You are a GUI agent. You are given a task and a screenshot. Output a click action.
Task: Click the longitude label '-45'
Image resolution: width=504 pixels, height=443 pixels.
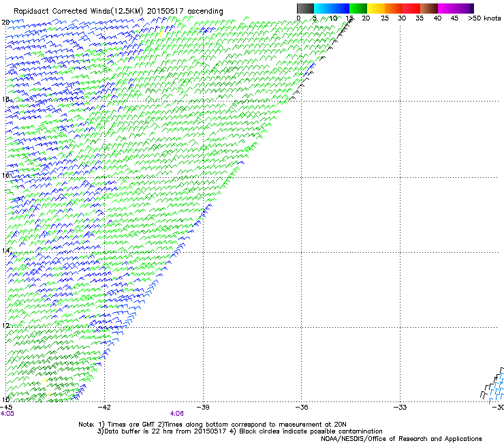click(x=6, y=408)
